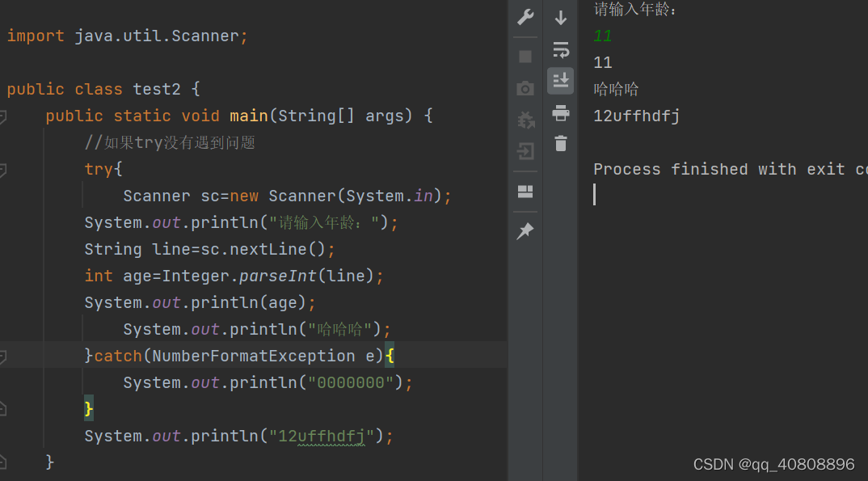Screen dimensions: 868x481
Task: Click the stop process square button
Action: (x=525, y=57)
